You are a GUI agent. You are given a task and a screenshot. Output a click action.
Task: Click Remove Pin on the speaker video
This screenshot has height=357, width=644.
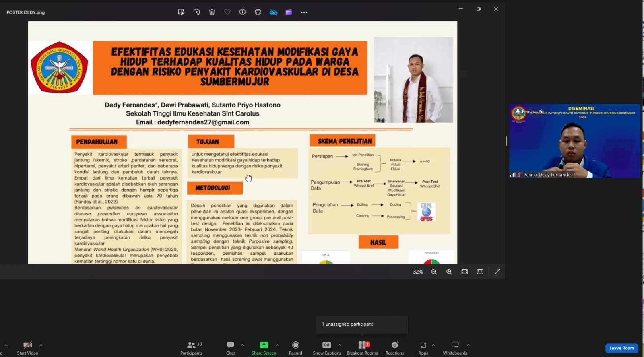pos(533,112)
